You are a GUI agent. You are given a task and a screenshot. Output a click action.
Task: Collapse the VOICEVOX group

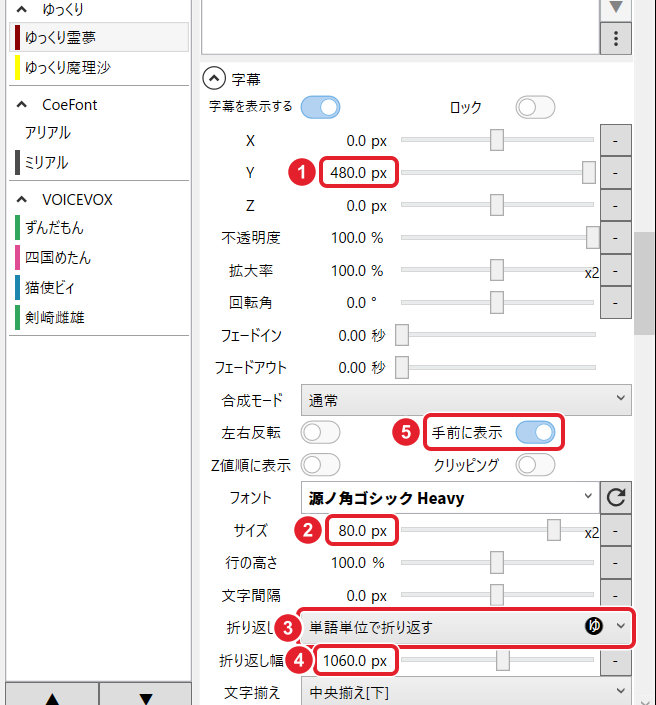tap(22, 199)
